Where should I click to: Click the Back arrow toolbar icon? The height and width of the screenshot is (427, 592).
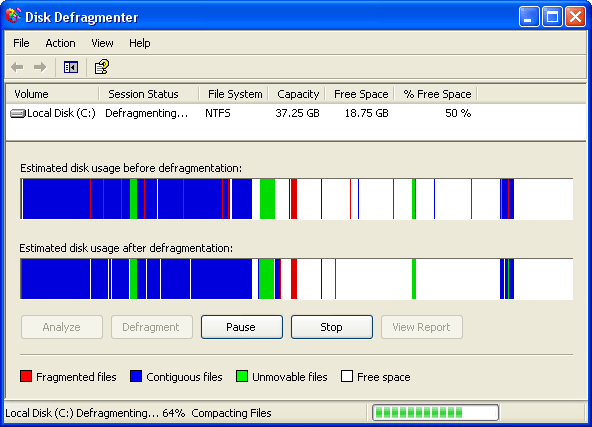[x=17, y=68]
